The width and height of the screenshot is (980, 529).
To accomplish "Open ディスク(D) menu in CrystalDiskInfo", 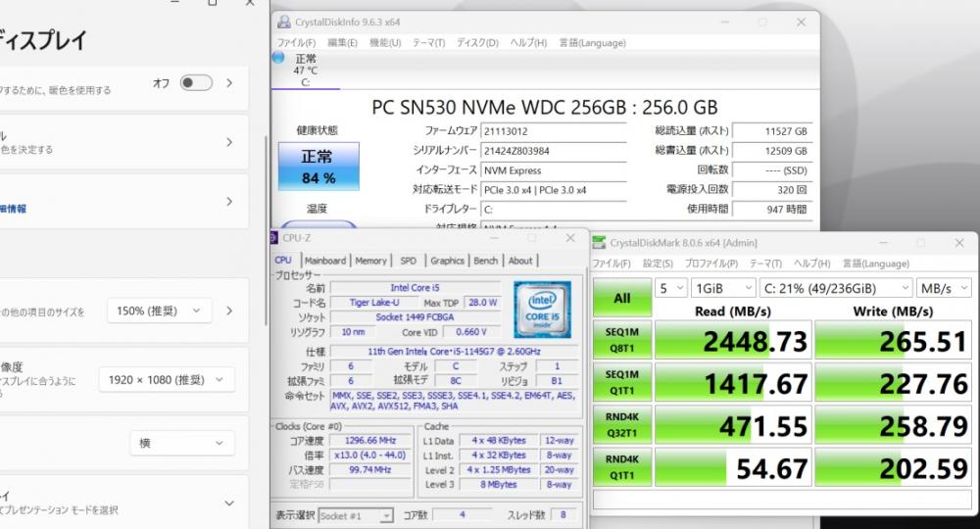I will [x=477, y=42].
